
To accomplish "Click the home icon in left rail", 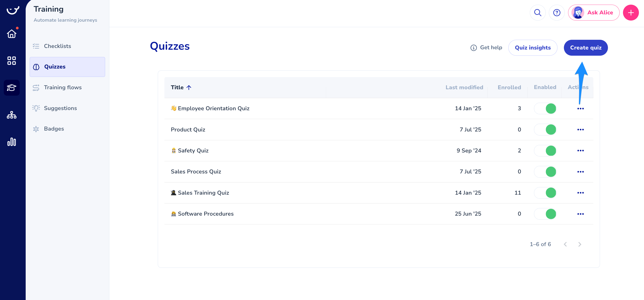I will (12, 34).
